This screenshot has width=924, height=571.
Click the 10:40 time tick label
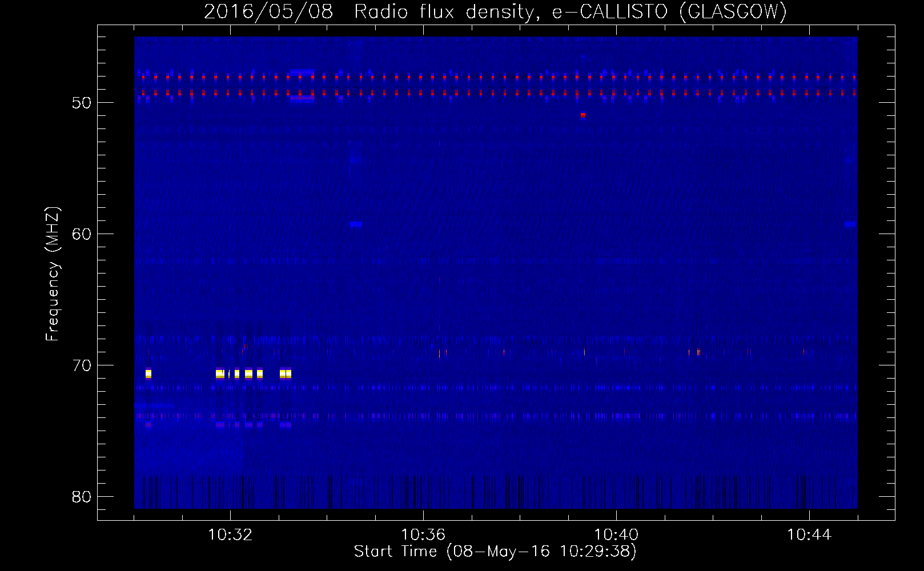pos(616,535)
